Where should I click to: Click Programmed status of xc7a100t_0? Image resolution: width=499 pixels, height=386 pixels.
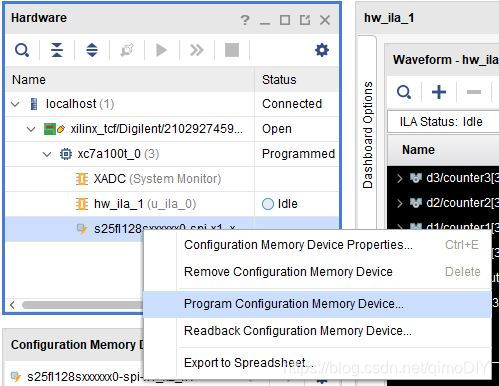click(298, 154)
